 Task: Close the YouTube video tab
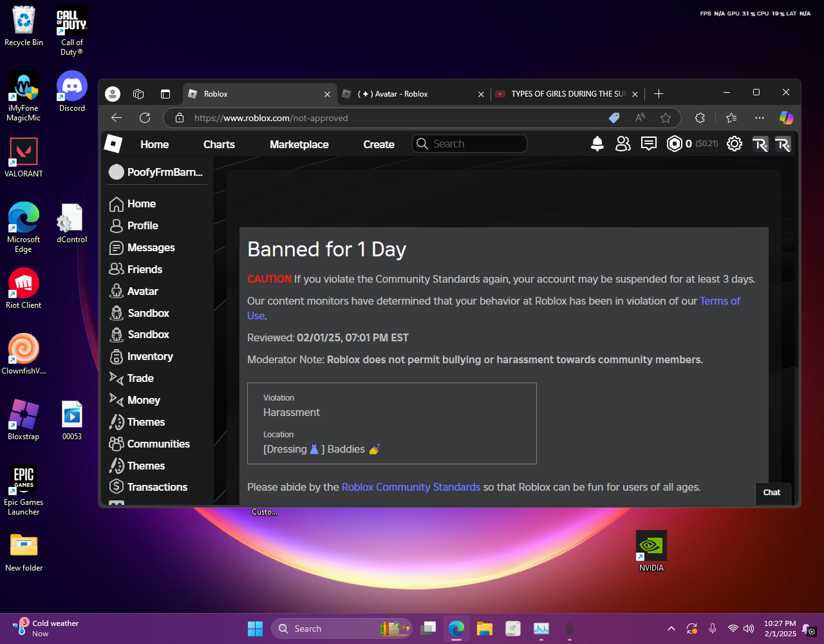point(635,94)
